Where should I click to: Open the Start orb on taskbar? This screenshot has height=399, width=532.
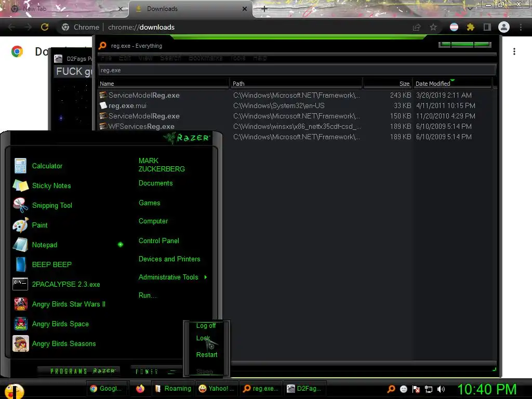(x=14, y=391)
